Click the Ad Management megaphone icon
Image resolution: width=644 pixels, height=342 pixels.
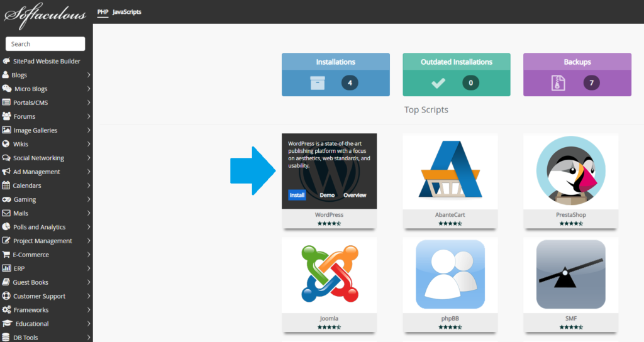click(x=6, y=172)
